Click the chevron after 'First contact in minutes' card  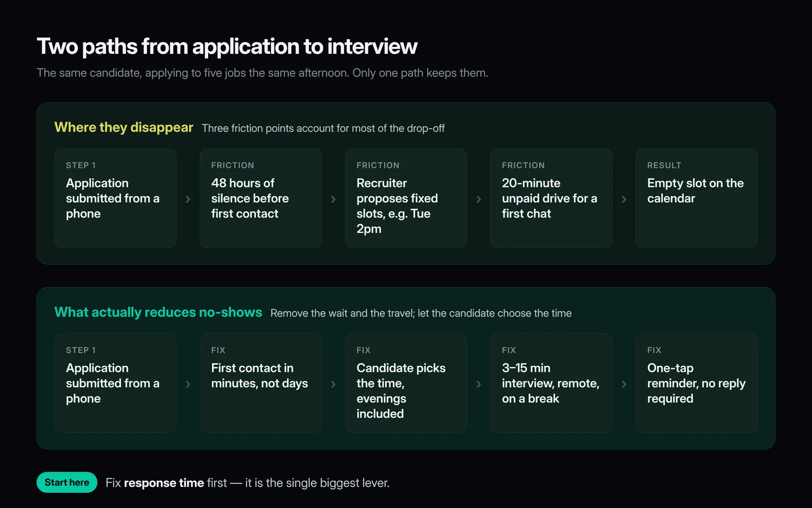click(x=333, y=384)
